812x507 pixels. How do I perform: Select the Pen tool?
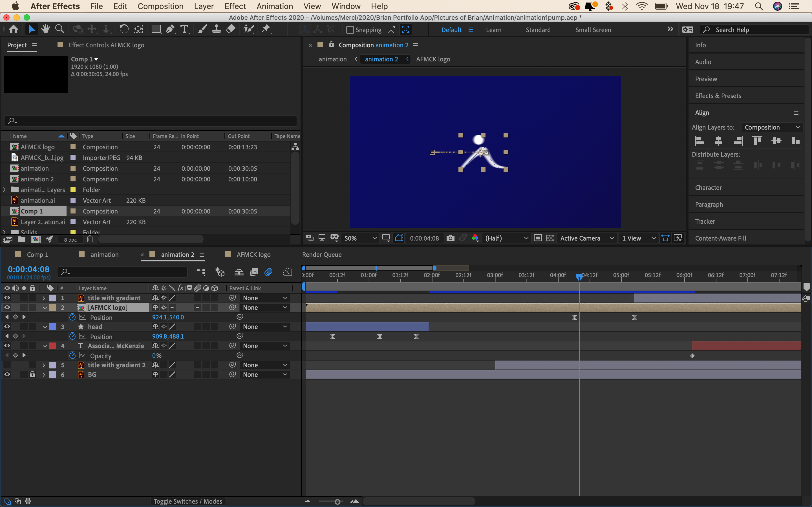[x=171, y=29]
